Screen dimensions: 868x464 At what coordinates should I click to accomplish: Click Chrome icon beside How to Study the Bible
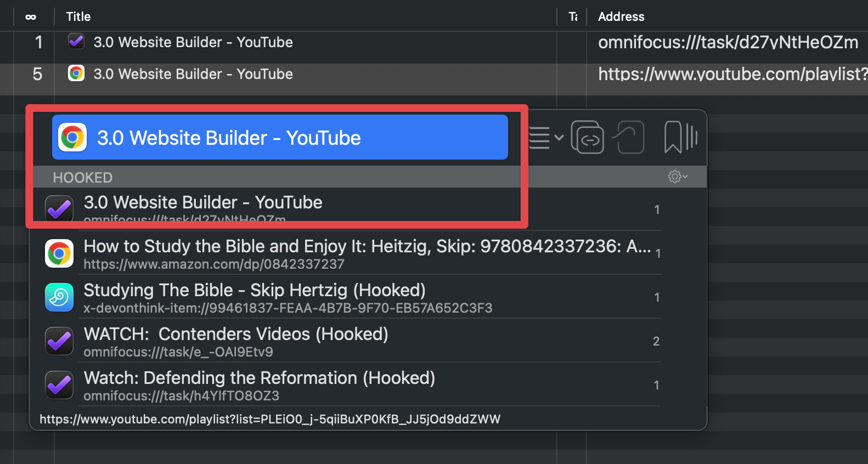[x=59, y=253]
